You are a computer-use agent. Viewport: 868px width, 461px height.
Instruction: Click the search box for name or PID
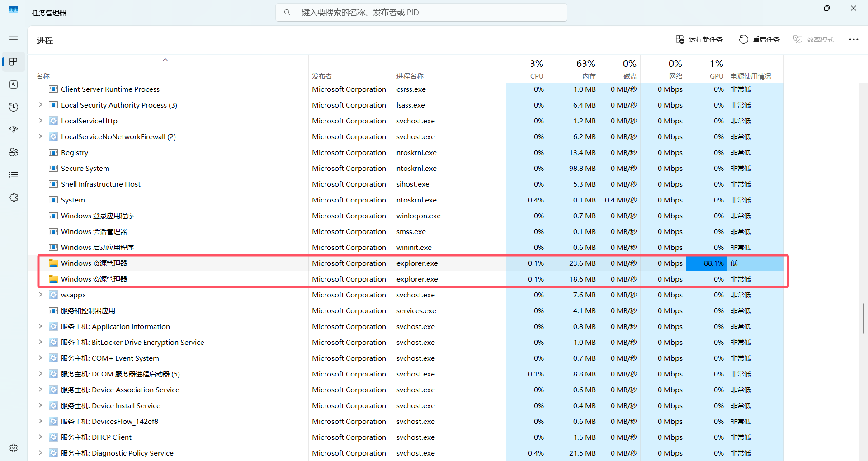(421, 13)
